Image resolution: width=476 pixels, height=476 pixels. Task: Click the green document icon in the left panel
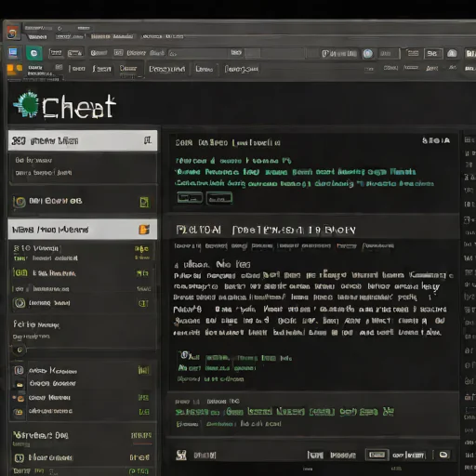click(144, 202)
